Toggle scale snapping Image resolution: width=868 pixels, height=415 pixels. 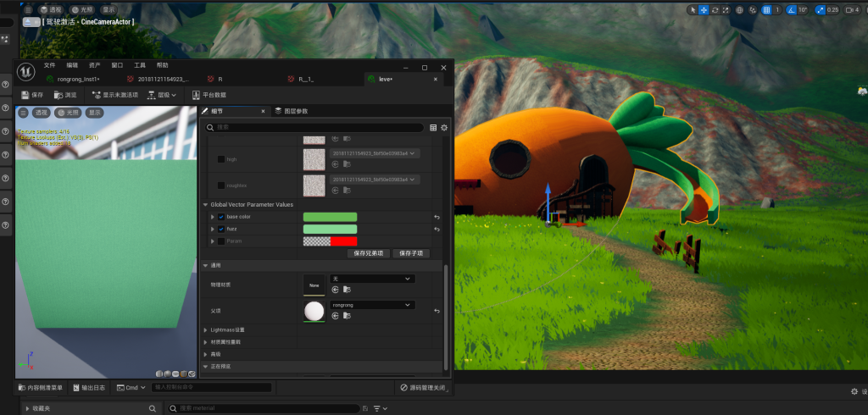pos(820,10)
